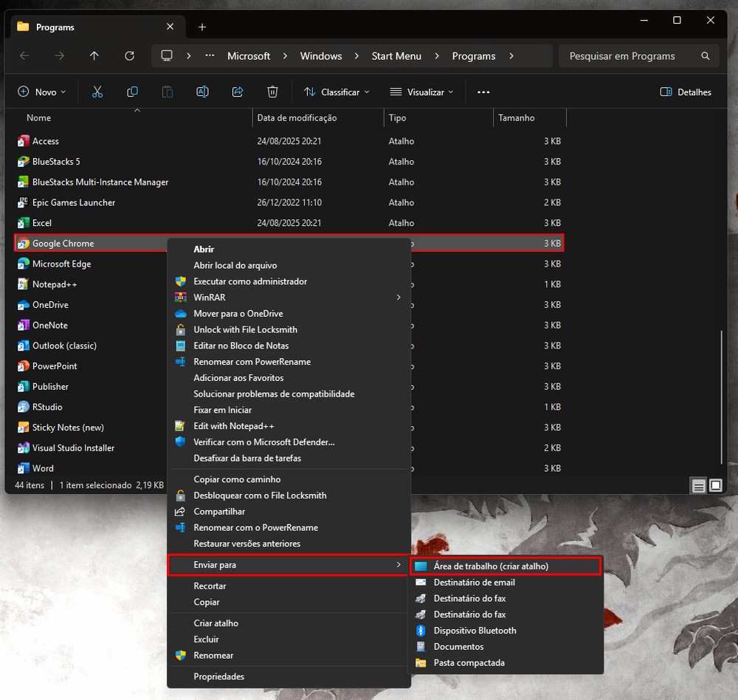Image resolution: width=738 pixels, height=700 pixels.
Task: Open the Classificar sort dropdown
Action: (337, 92)
